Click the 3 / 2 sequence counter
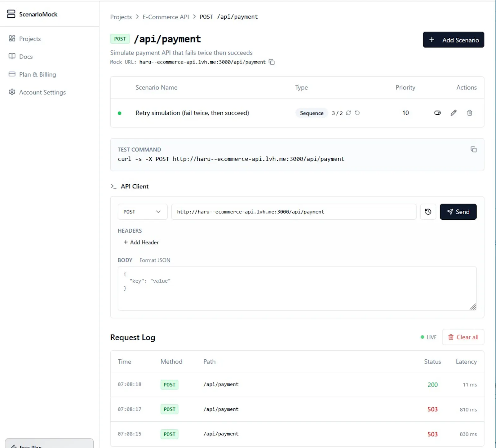The height and width of the screenshot is (448, 496). coord(337,113)
